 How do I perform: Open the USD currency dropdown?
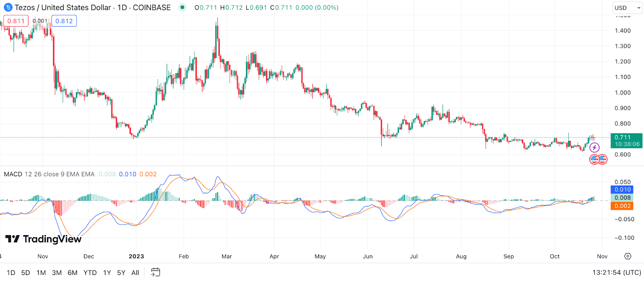point(627,8)
